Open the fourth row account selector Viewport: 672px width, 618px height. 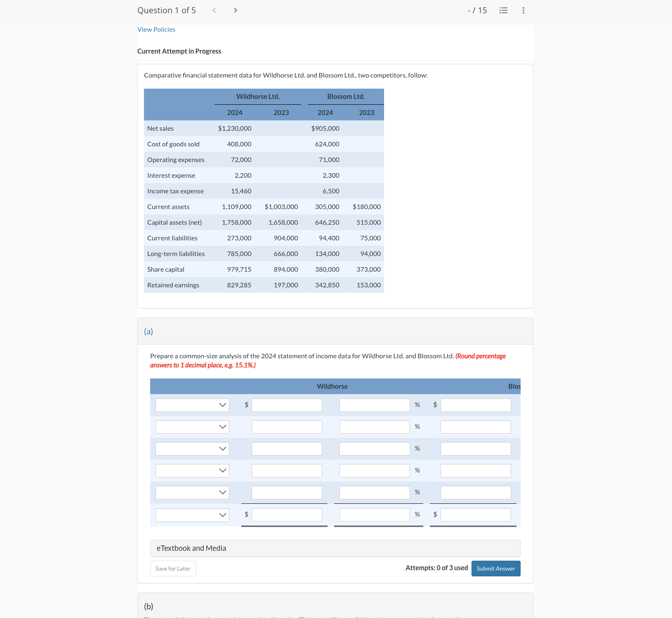[x=192, y=470]
